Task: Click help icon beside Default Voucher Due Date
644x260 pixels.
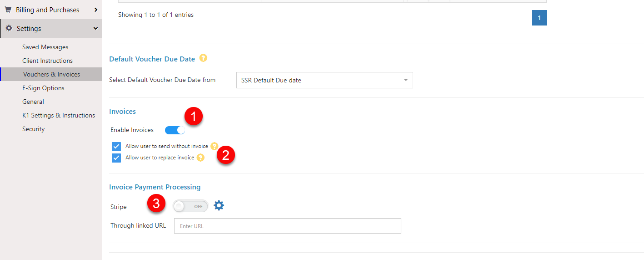Action: (x=203, y=58)
